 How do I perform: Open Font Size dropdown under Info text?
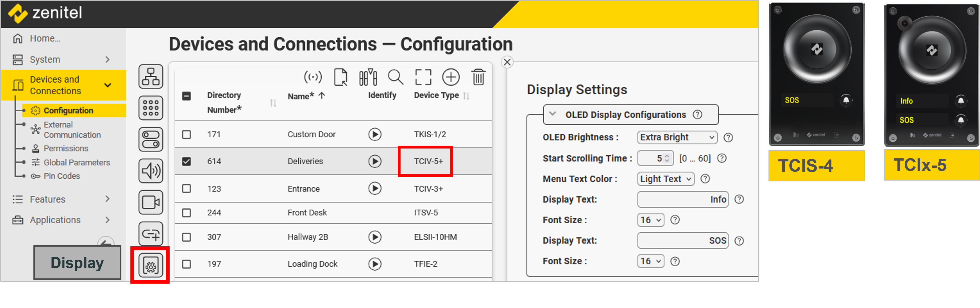(x=650, y=220)
